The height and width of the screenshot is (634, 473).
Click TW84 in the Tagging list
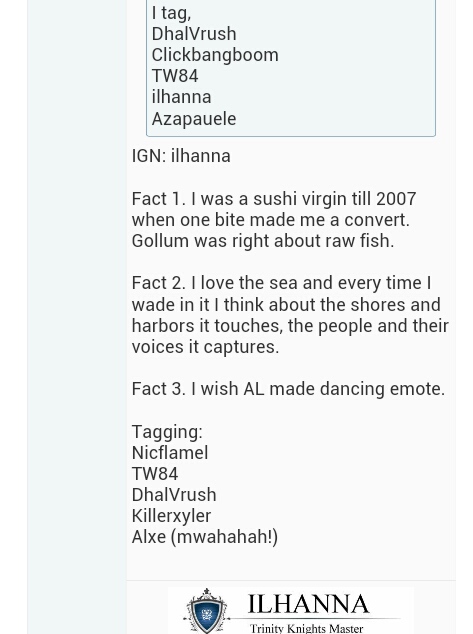tap(155, 474)
